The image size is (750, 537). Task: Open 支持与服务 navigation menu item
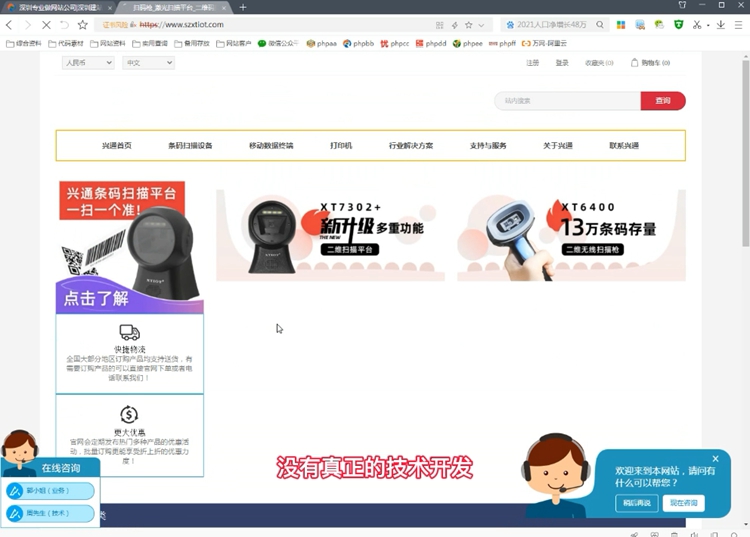click(x=488, y=145)
